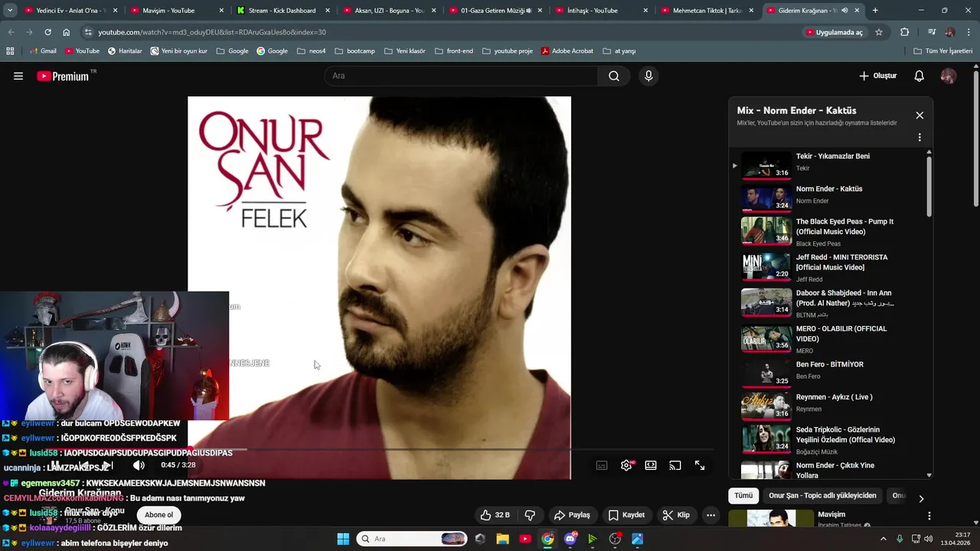Open options for Mavişim recommended video
This screenshot has height=551, width=980.
[x=929, y=517]
